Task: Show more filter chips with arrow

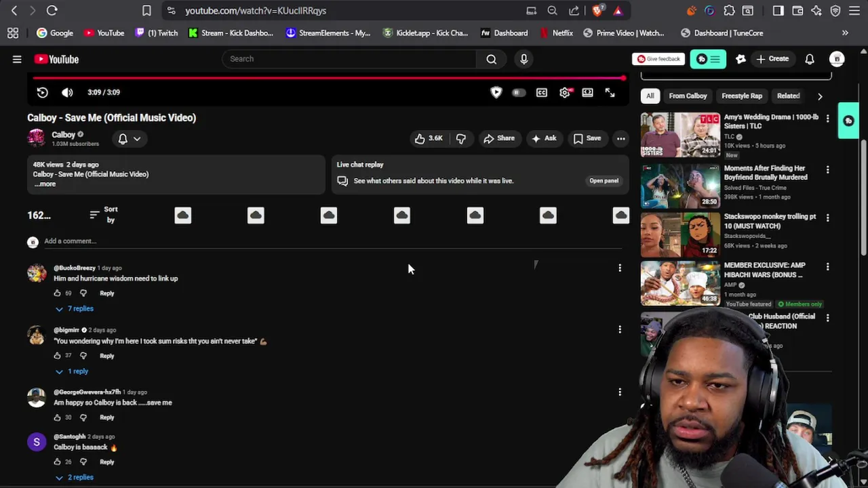Action: pyautogui.click(x=820, y=96)
